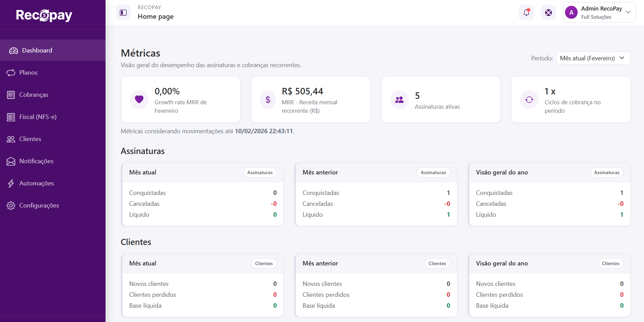Viewport: 644px width, 322px height.
Task: Click the RecoPay logo
Action: point(44,15)
